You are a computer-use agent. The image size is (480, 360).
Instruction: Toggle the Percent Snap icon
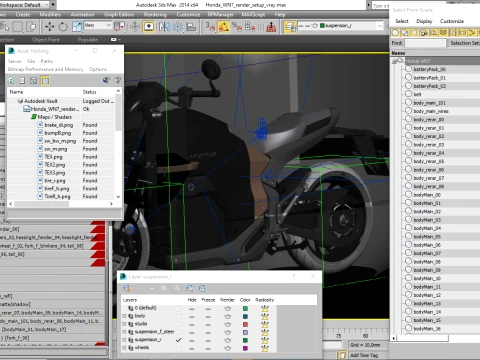click(x=237, y=26)
